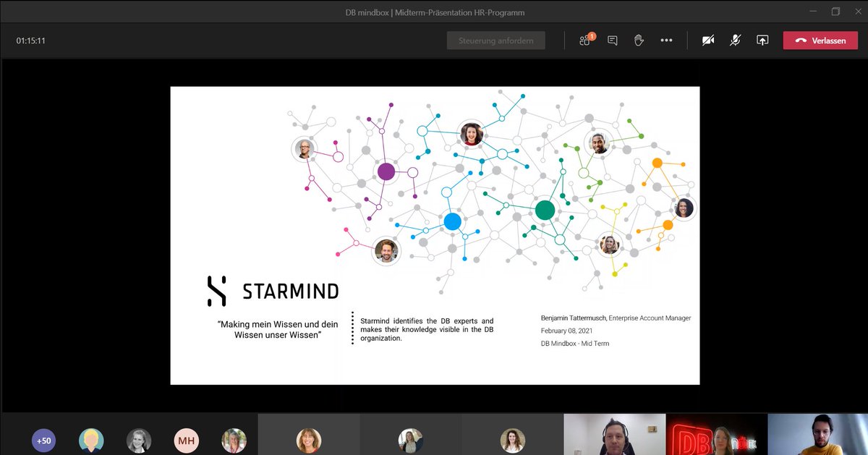Select the video tile with DB logo
Viewport: 868px width, 455px height.
(717, 434)
